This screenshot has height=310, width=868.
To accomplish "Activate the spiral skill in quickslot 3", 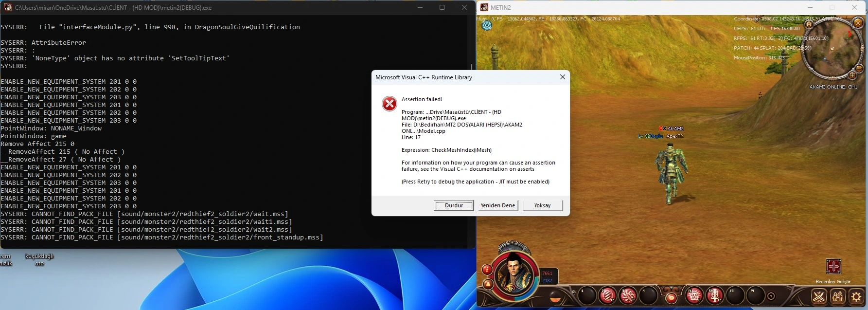I will pos(628,295).
